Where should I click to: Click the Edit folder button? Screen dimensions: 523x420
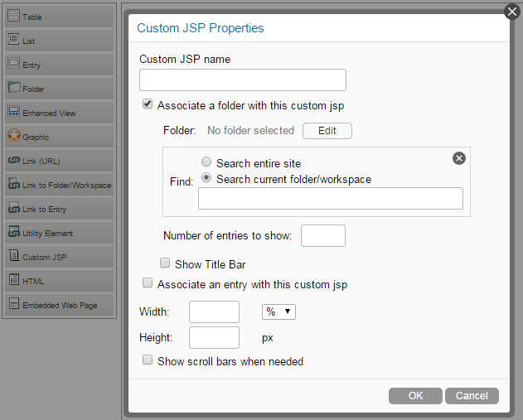pyautogui.click(x=327, y=131)
